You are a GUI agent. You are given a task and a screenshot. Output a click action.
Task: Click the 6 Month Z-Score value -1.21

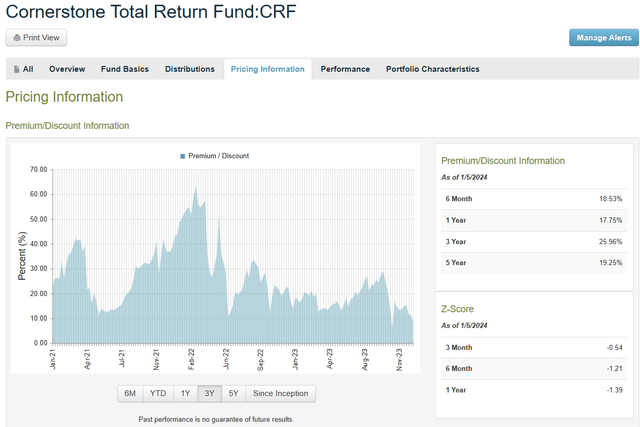click(615, 369)
